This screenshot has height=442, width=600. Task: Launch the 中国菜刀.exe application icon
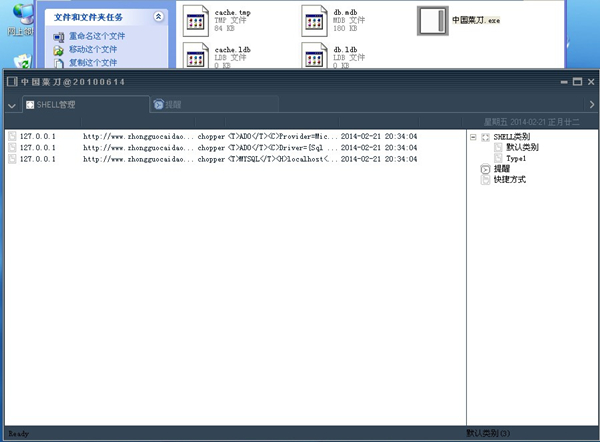tap(432, 20)
